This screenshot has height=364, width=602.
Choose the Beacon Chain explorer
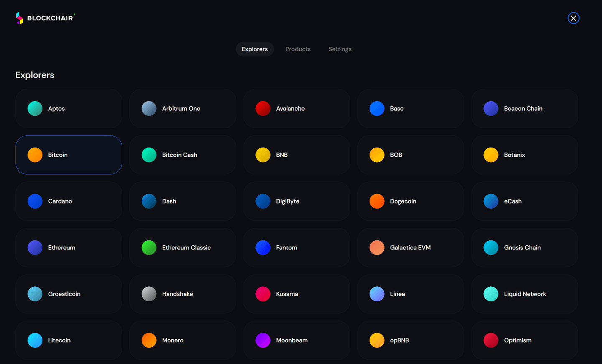point(524,108)
